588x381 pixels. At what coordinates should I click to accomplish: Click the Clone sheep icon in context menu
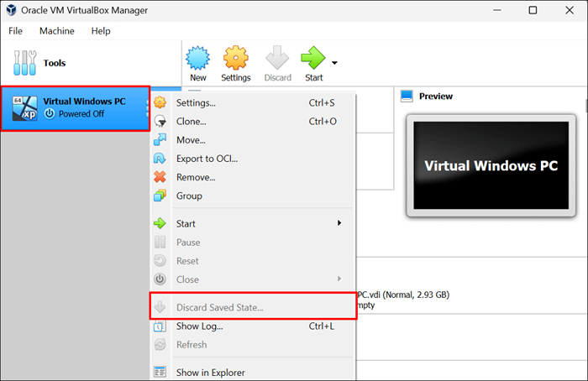160,121
